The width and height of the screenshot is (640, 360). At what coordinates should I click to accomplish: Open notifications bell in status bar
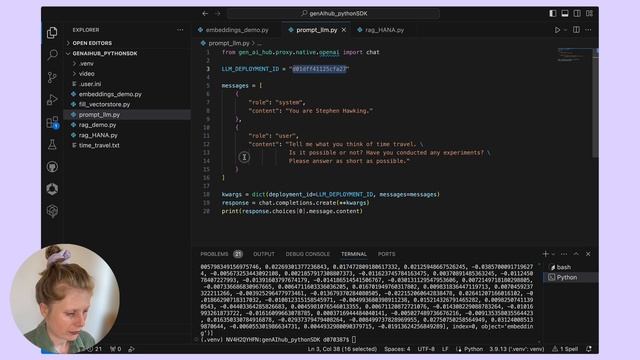(589, 349)
